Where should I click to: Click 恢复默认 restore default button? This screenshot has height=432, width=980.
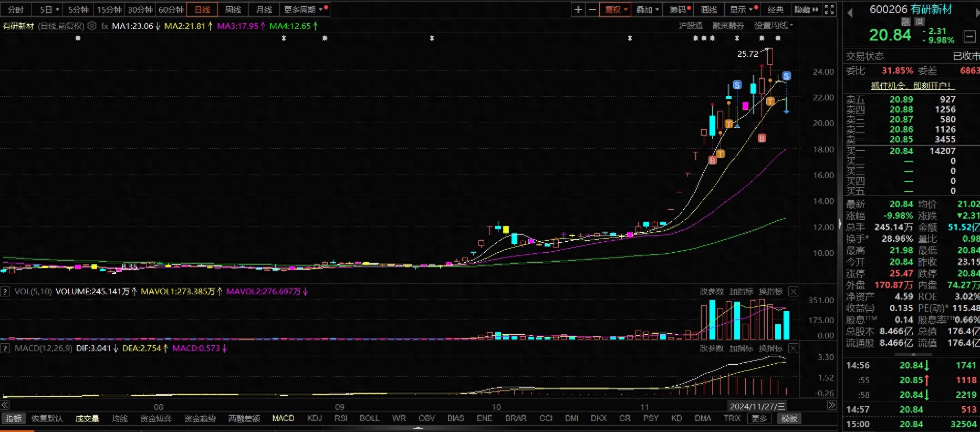[x=47, y=418]
